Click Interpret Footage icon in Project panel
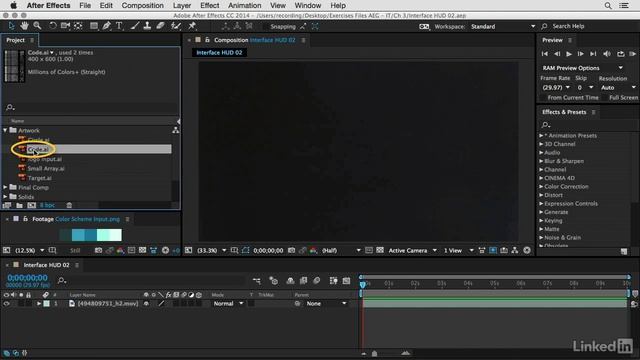 pos(7,205)
